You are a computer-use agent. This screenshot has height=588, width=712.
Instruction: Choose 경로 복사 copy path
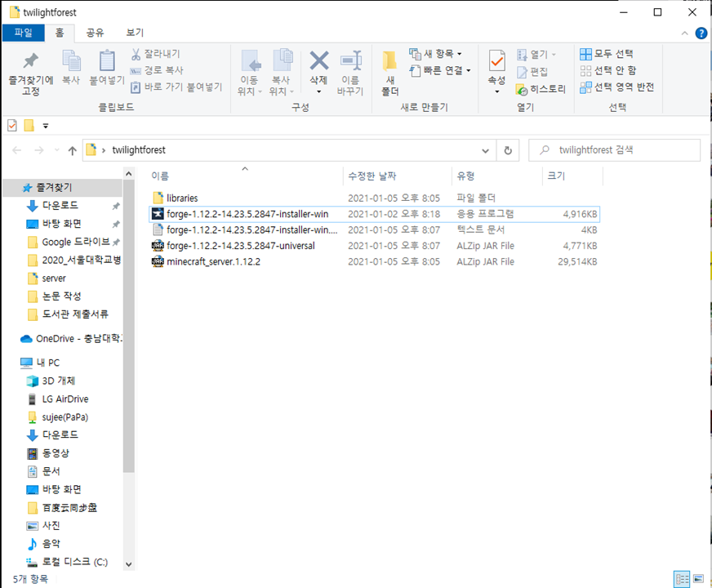pos(157,70)
